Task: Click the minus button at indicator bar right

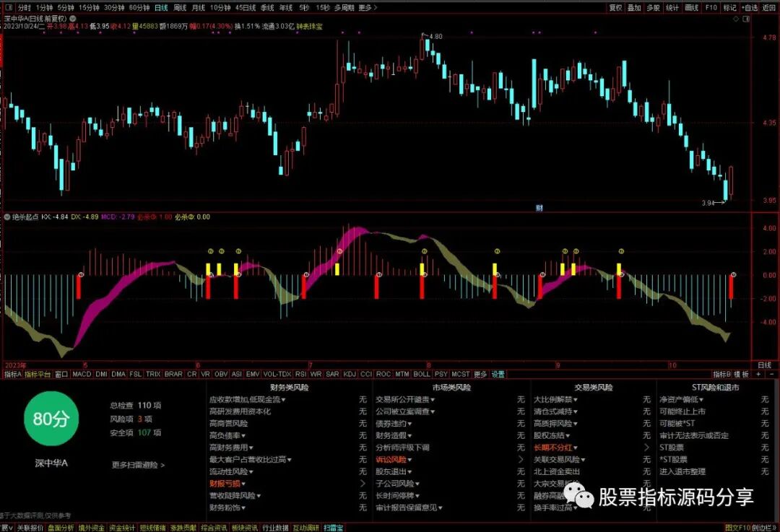Action: (x=771, y=374)
